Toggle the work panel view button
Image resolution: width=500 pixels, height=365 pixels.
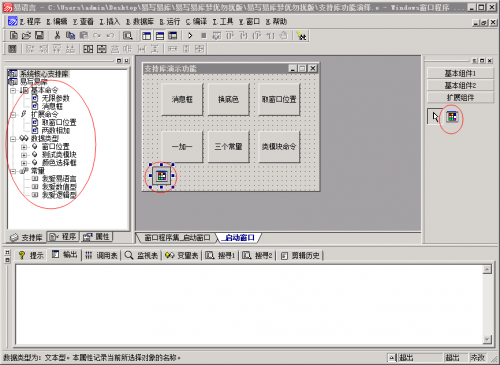coord(146,35)
